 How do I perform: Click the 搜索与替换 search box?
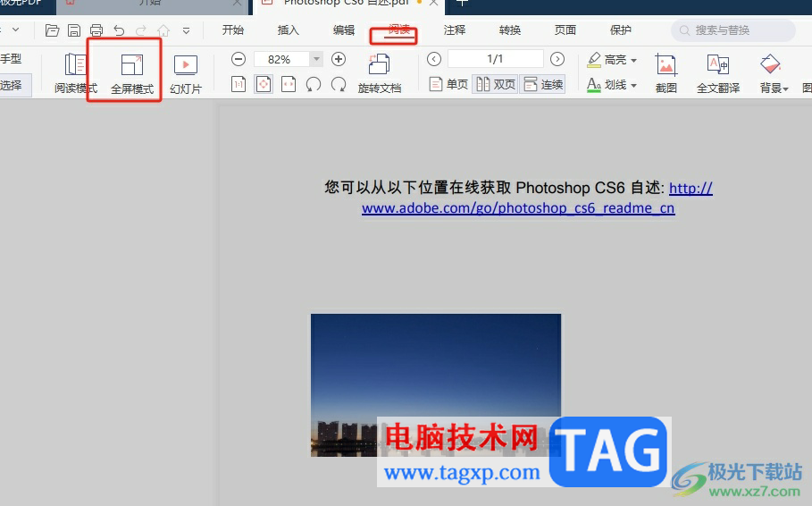click(733, 30)
